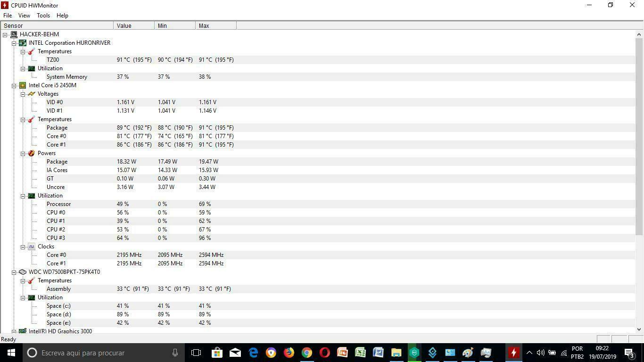The image size is (644, 362).
Task: Click the thermometer icon above the Assembly row
Action: pyautogui.click(x=32, y=280)
